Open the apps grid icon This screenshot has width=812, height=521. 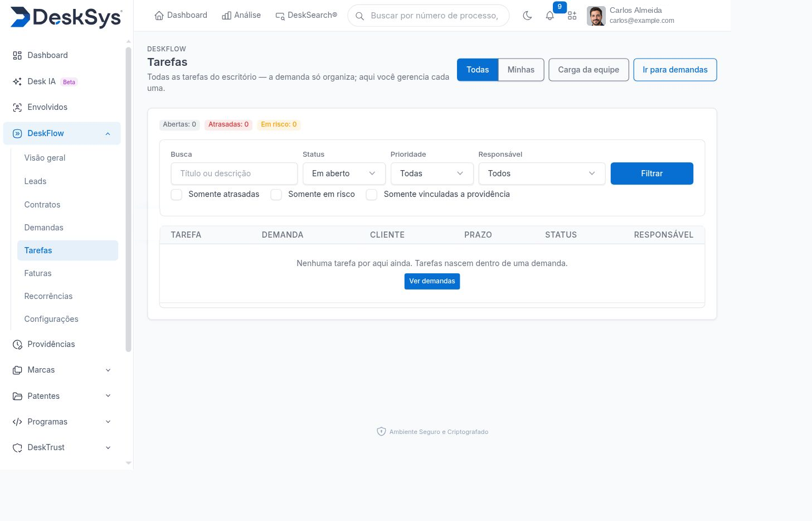pos(572,16)
